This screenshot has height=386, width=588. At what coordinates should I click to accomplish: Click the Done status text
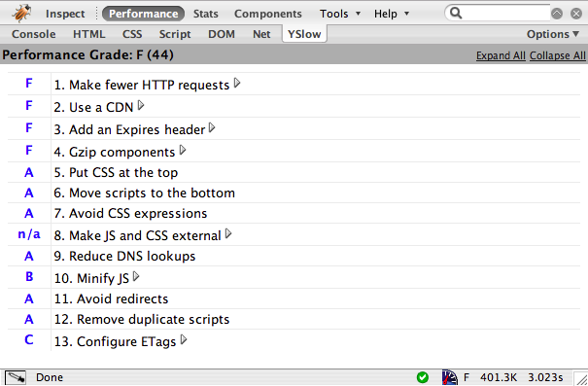pos(50,377)
